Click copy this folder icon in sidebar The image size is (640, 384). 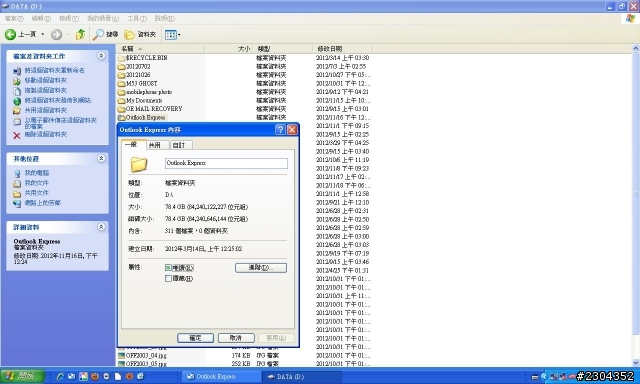17,91
